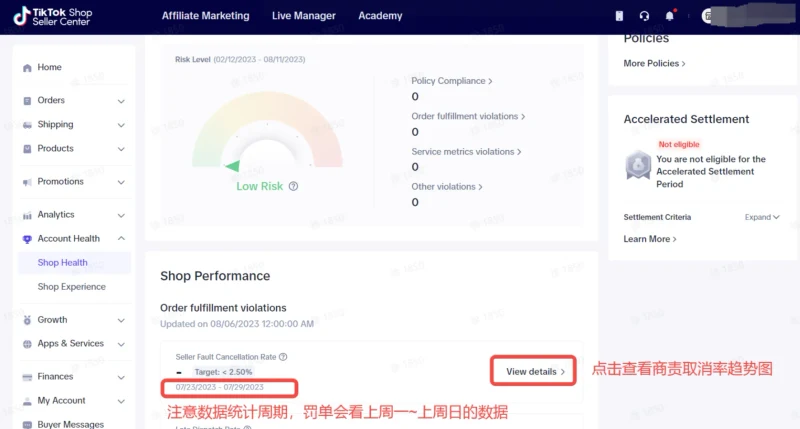Click the Shipping truck icon

coord(27,125)
